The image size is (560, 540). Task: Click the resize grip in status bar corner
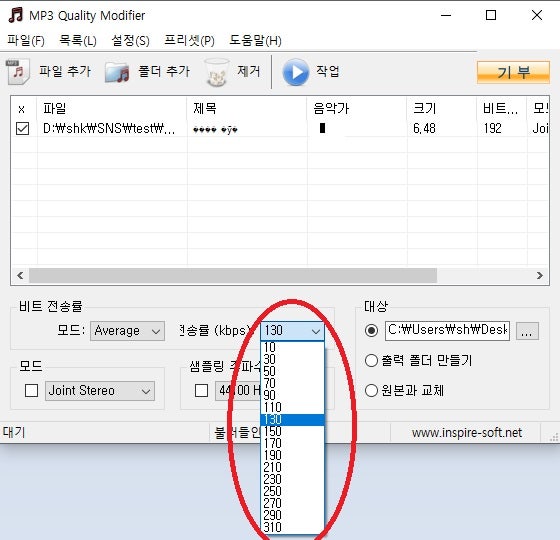pyautogui.click(x=554, y=436)
